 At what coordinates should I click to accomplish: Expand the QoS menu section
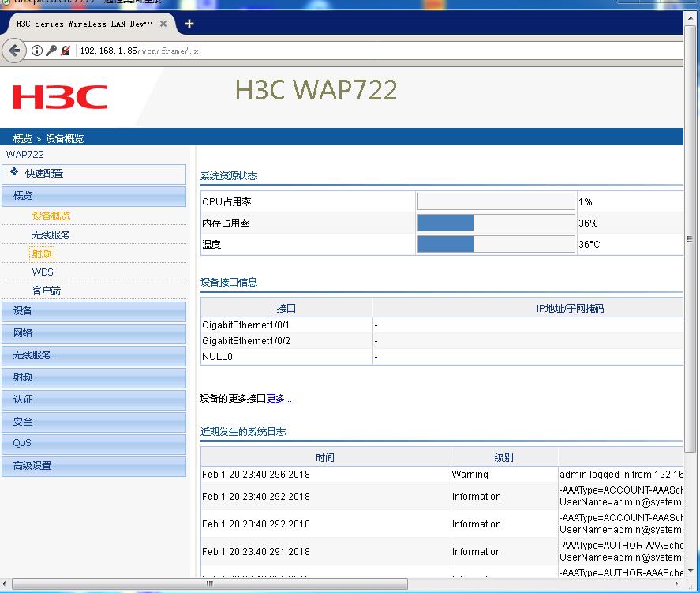click(x=94, y=444)
